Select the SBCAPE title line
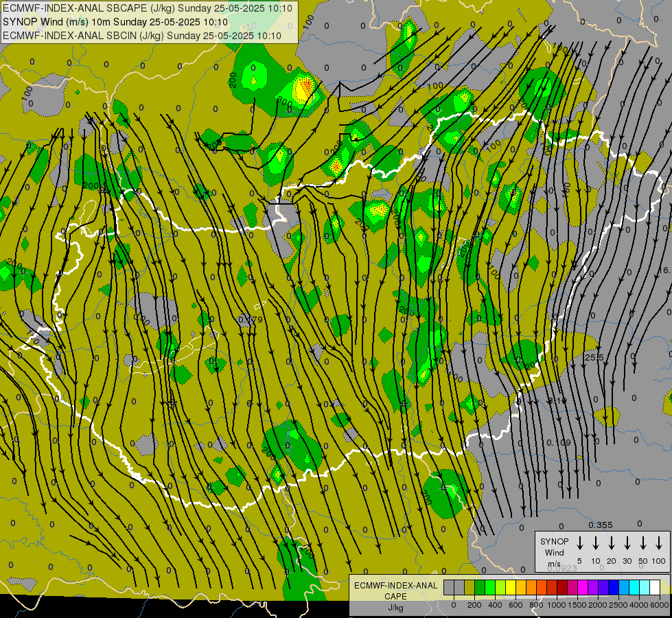The height and width of the screenshot is (618, 672). pos(148,8)
